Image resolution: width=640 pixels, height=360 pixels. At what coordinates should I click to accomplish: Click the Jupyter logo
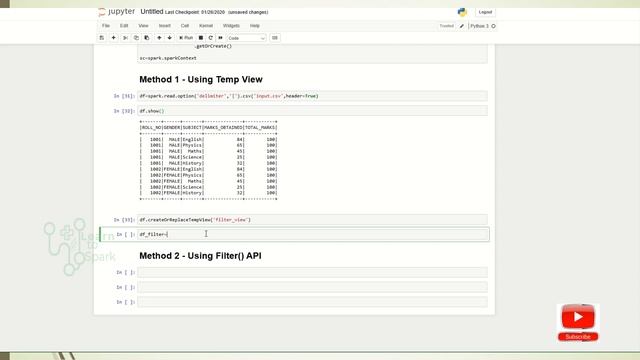tap(117, 12)
